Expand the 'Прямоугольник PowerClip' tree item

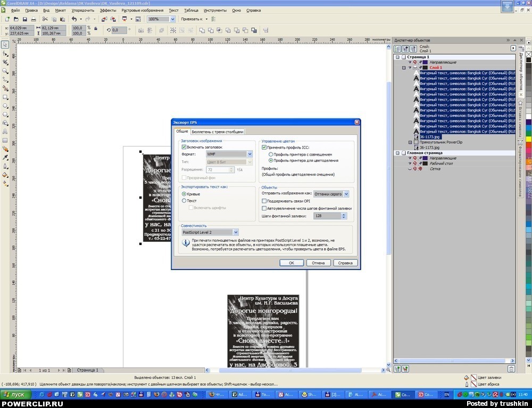(x=410, y=142)
